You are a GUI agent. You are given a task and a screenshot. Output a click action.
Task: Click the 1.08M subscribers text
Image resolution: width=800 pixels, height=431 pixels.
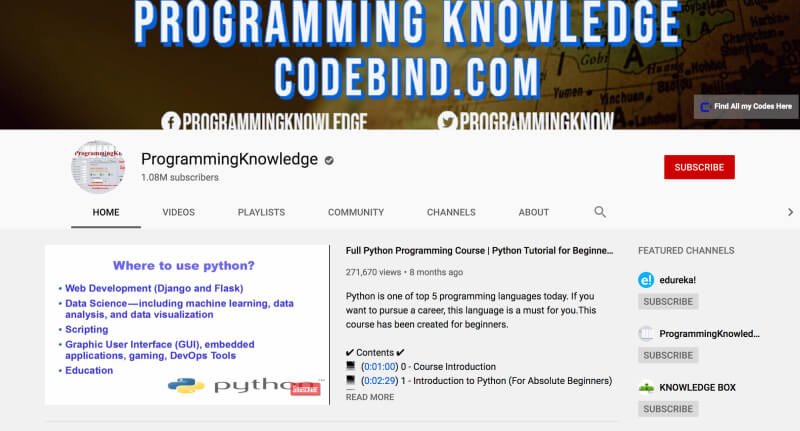pos(180,178)
